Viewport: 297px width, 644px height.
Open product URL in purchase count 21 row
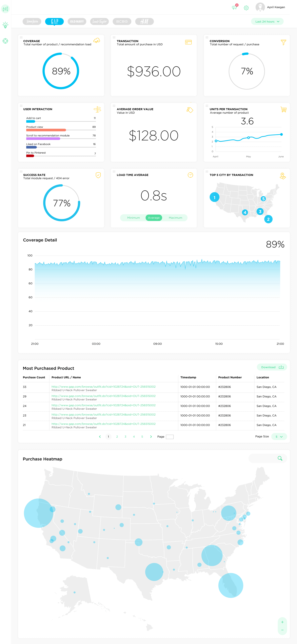103,424
